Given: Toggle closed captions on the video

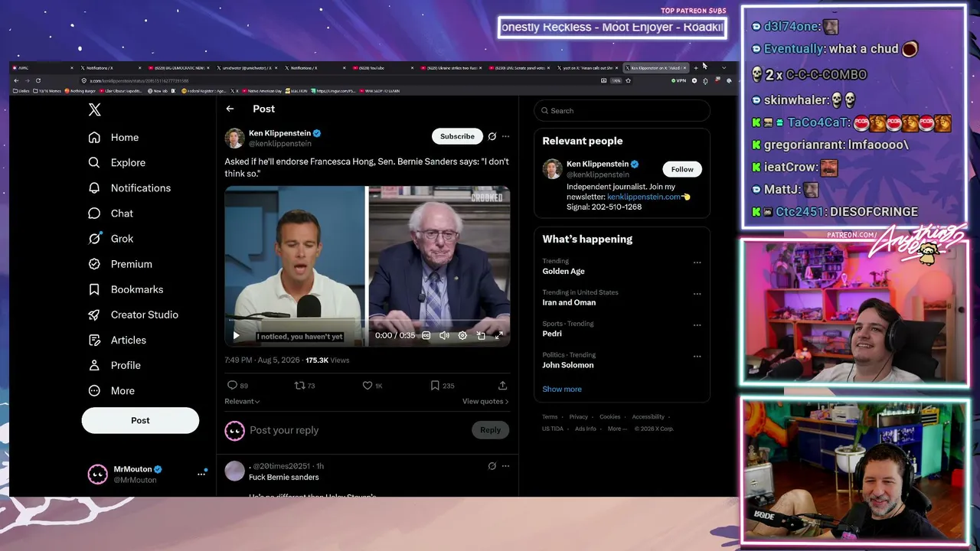Looking at the screenshot, I should [426, 335].
